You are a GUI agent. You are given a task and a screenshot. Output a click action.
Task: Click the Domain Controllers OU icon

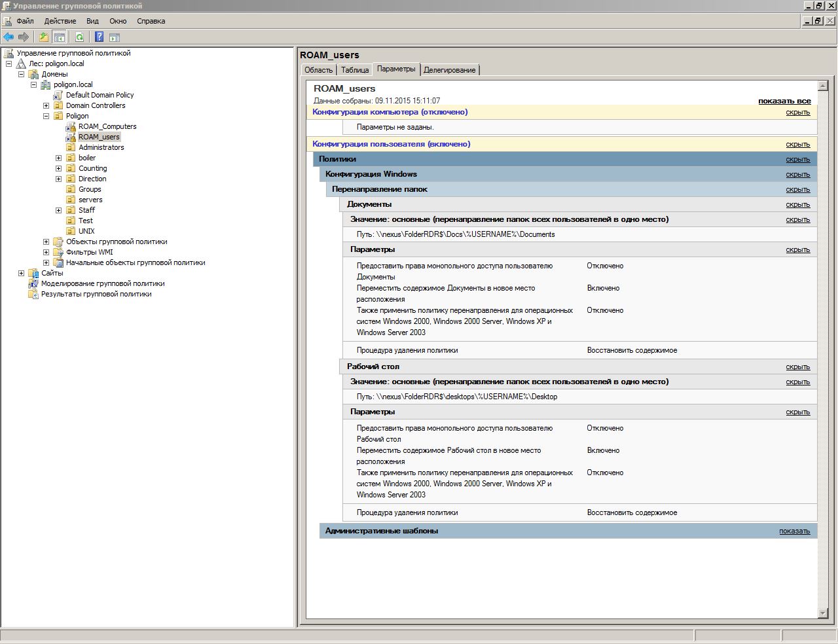(58, 105)
